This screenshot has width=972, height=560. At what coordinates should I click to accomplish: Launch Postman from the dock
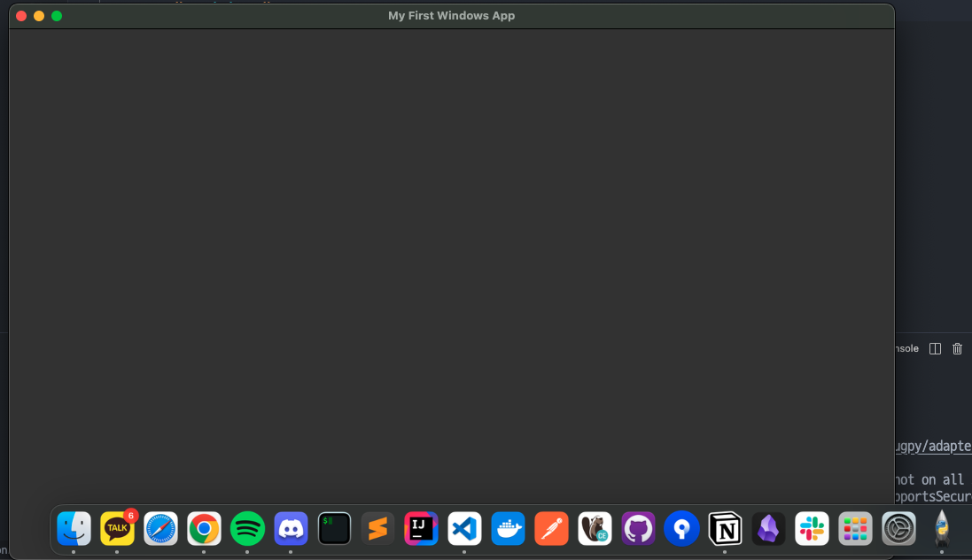[x=551, y=528]
